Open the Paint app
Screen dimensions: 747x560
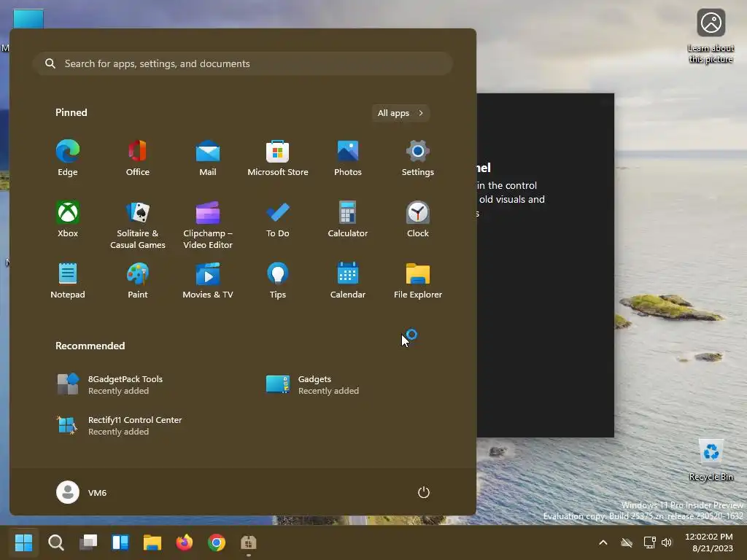(138, 281)
